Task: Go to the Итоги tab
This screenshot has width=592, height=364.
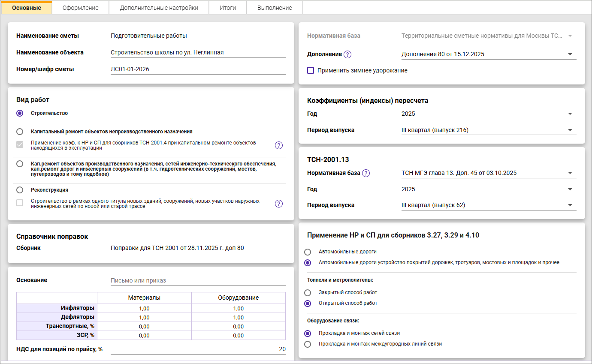Action: click(x=228, y=8)
